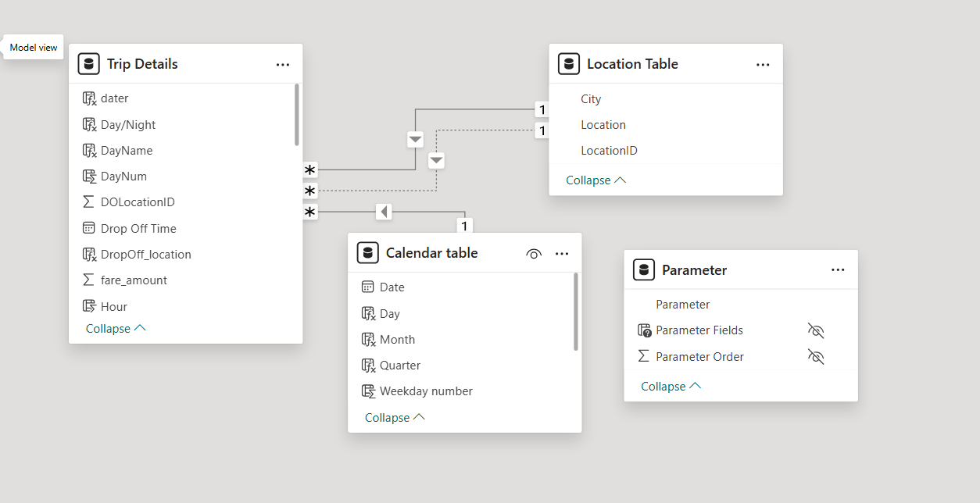Viewport: 980px width, 503px height.
Task: Collapse the Calendar table card
Action: 395,418
